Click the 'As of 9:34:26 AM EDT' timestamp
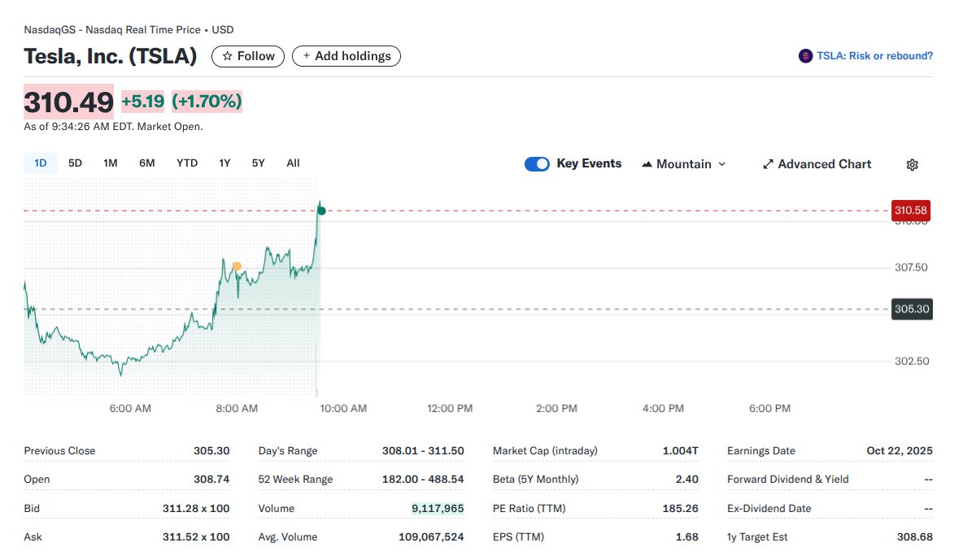The width and height of the screenshot is (954, 560). (113, 127)
